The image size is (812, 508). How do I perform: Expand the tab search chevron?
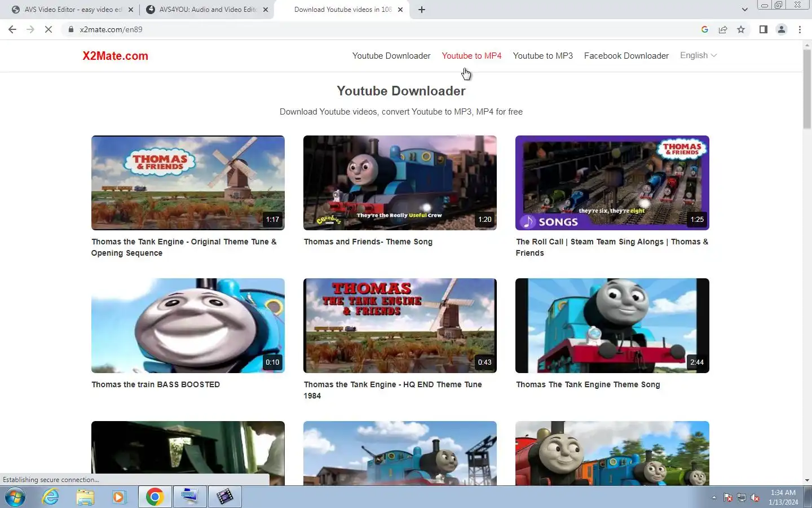click(x=745, y=10)
